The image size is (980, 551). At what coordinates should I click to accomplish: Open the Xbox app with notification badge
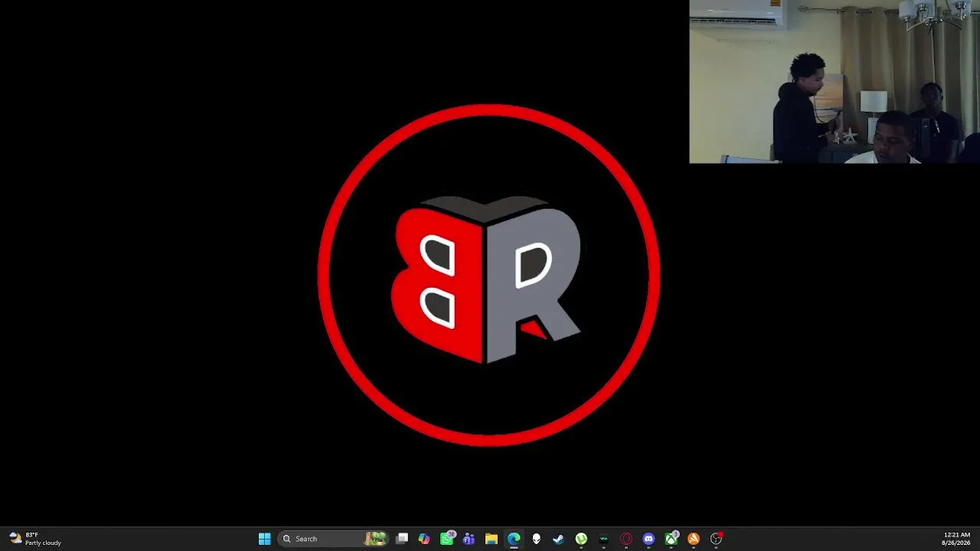671,539
